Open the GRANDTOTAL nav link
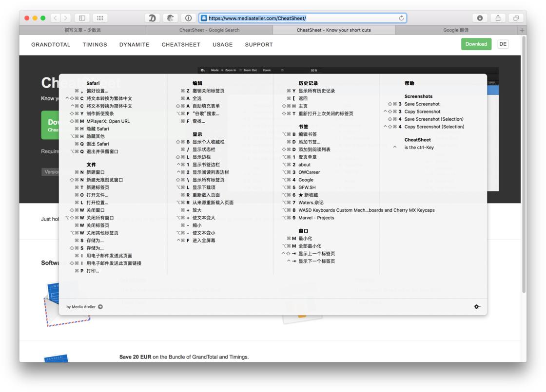The width and height of the screenshot is (546, 392). point(51,44)
